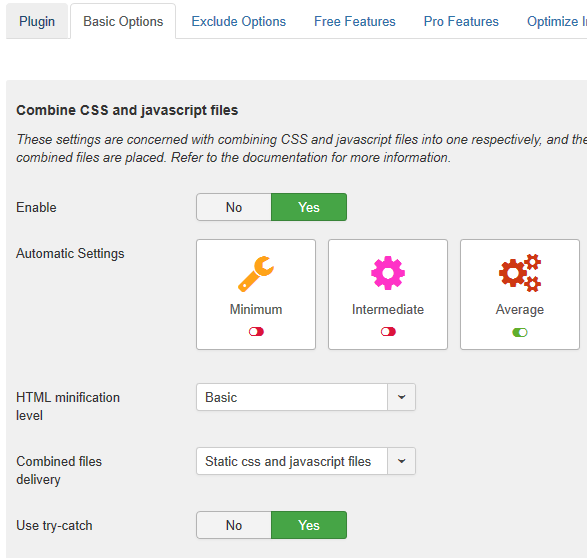The width and height of the screenshot is (587, 558).
Task: Toggle the green switch under Average
Action: tap(520, 332)
